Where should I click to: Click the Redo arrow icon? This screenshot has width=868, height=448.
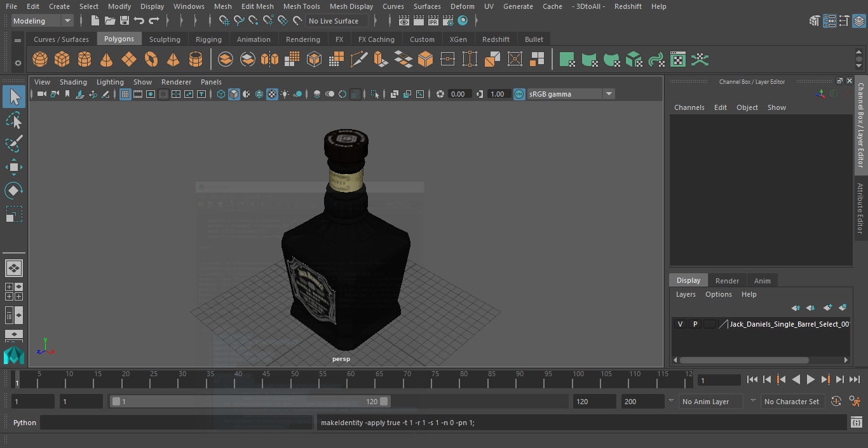point(154,21)
